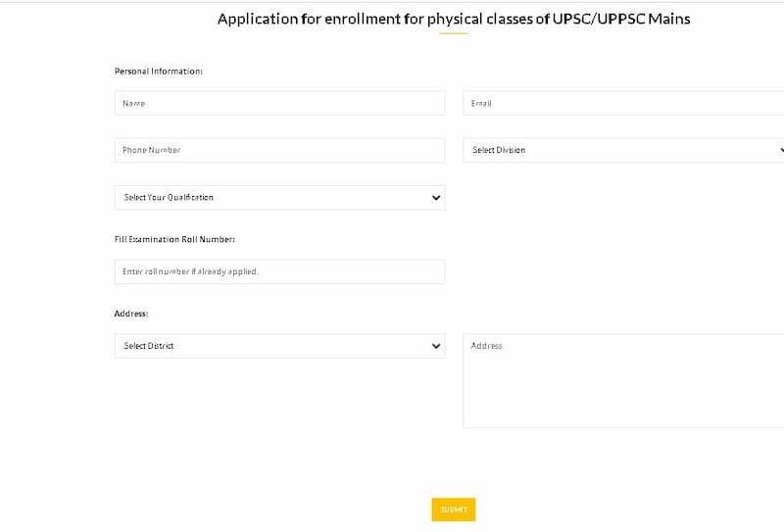Click the 'Select District' text

click(149, 346)
